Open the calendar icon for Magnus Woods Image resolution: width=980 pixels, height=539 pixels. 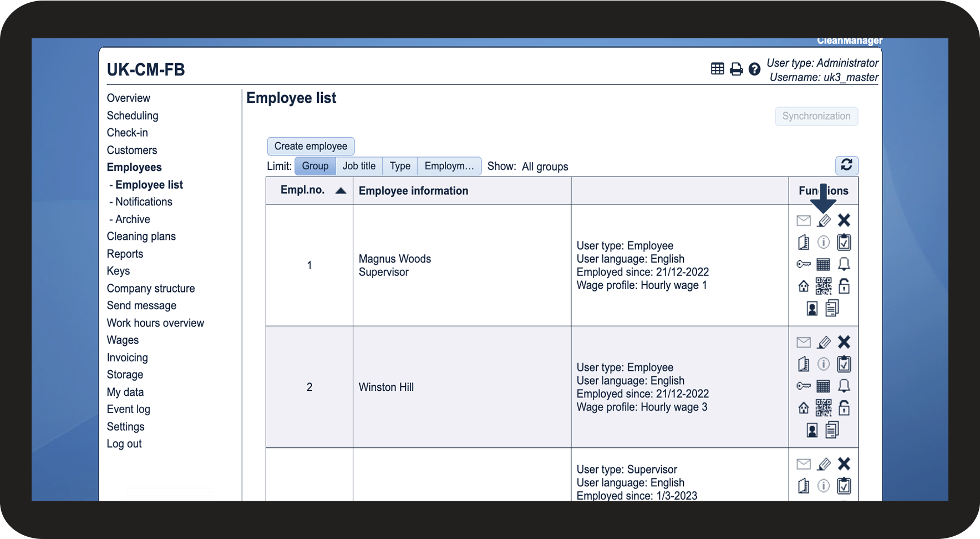824,264
